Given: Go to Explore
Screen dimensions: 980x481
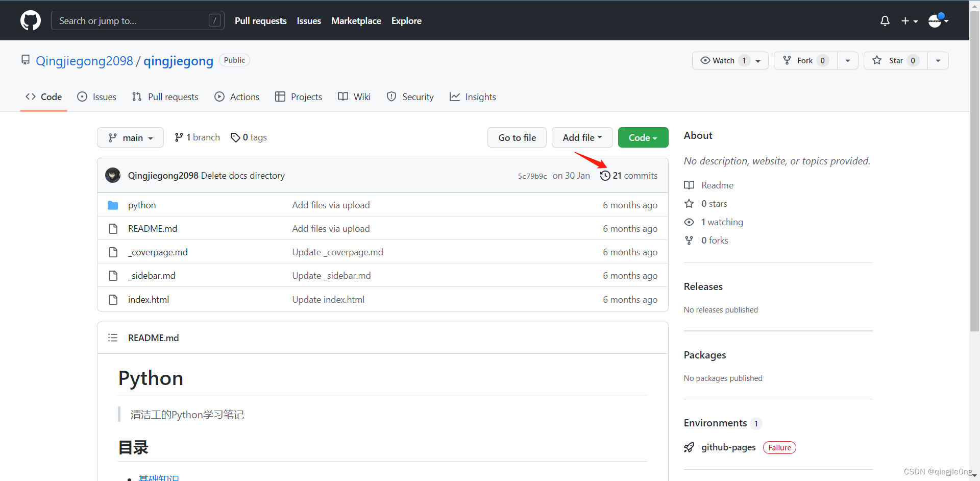Looking at the screenshot, I should pos(406,21).
